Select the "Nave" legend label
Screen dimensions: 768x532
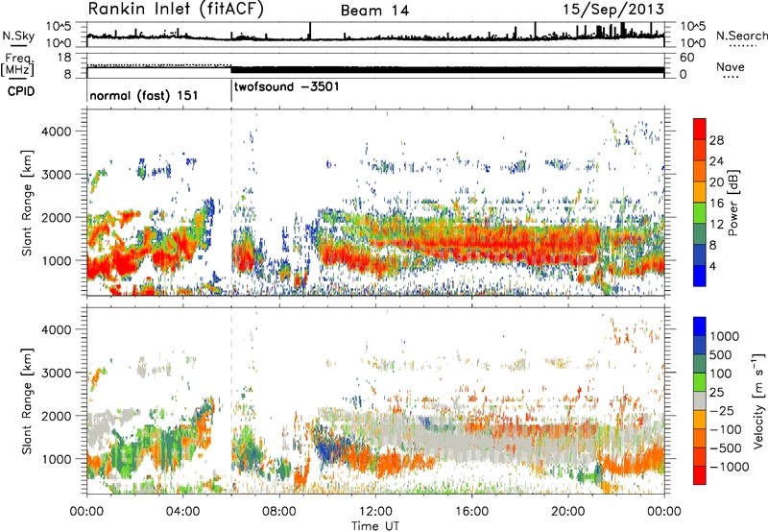tap(731, 67)
